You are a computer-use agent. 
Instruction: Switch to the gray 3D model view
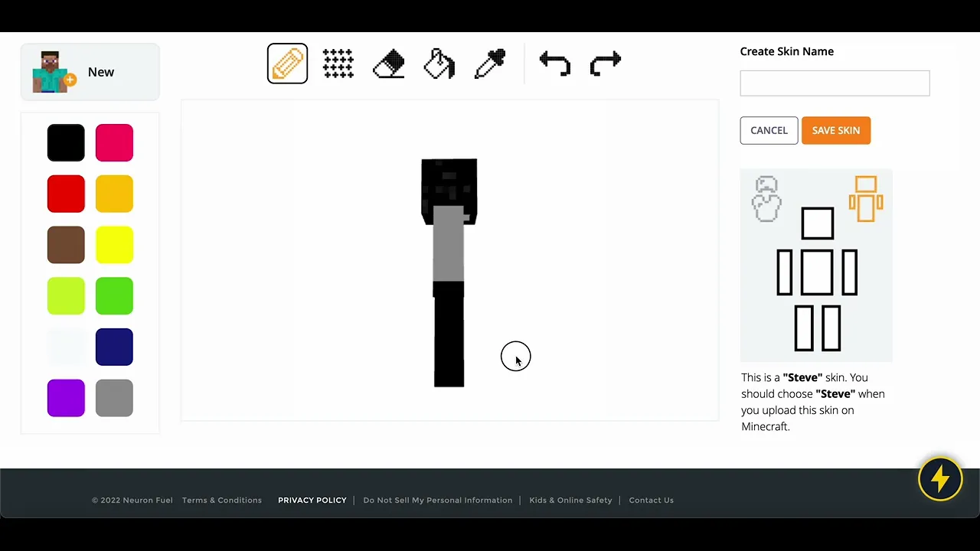click(766, 199)
